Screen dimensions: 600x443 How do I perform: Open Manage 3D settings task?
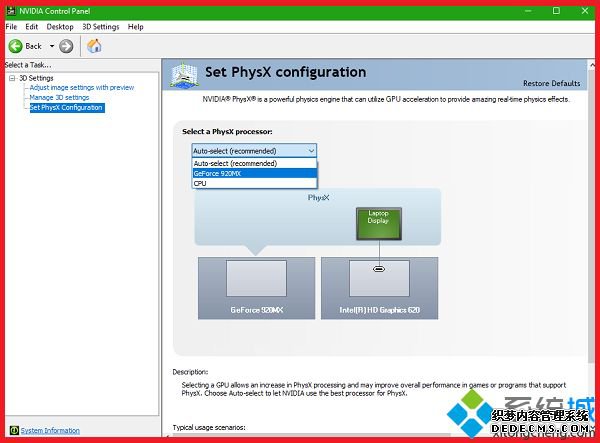pos(59,98)
